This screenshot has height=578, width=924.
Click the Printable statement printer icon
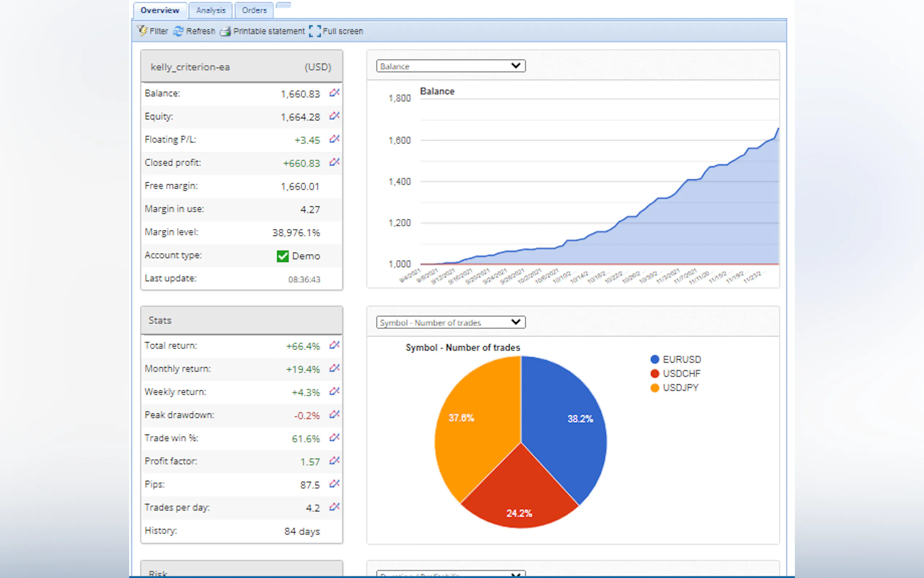[x=225, y=31]
